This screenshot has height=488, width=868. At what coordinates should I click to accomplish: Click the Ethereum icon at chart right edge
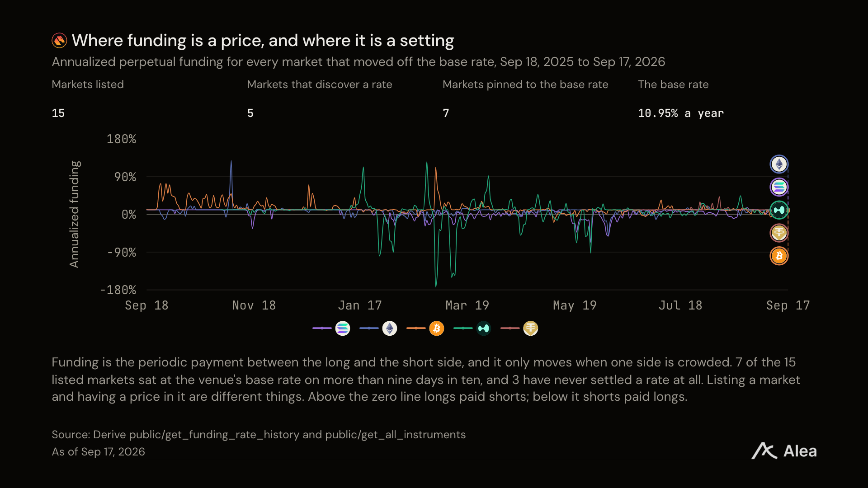point(779,164)
